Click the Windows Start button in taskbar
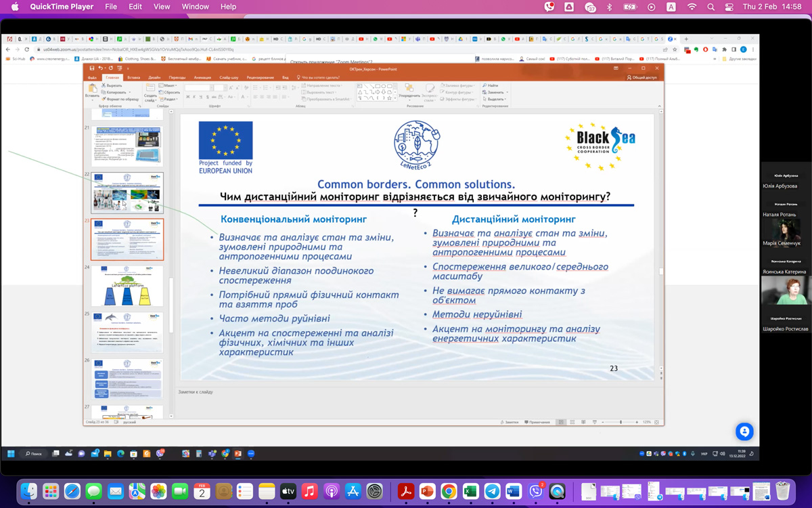 pyautogui.click(x=11, y=454)
